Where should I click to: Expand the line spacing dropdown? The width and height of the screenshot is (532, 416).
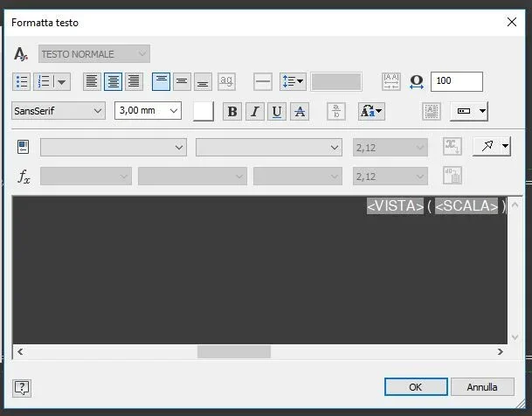294,82
